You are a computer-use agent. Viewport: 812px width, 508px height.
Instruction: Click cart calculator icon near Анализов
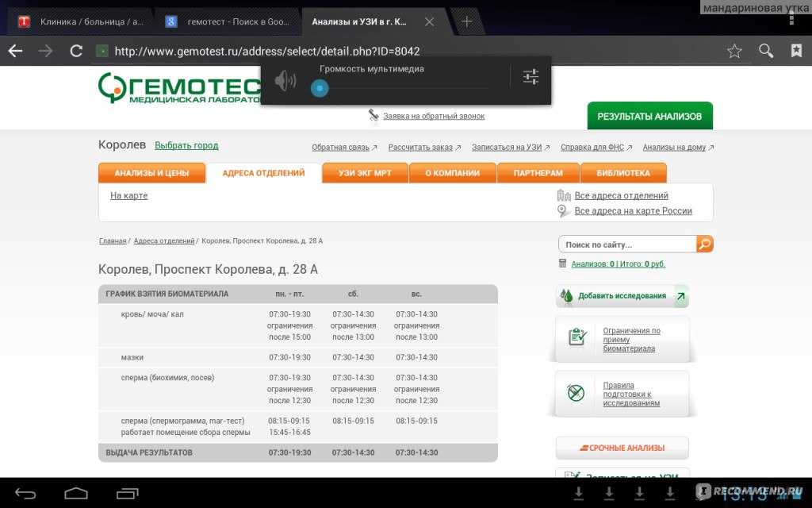coord(563,264)
